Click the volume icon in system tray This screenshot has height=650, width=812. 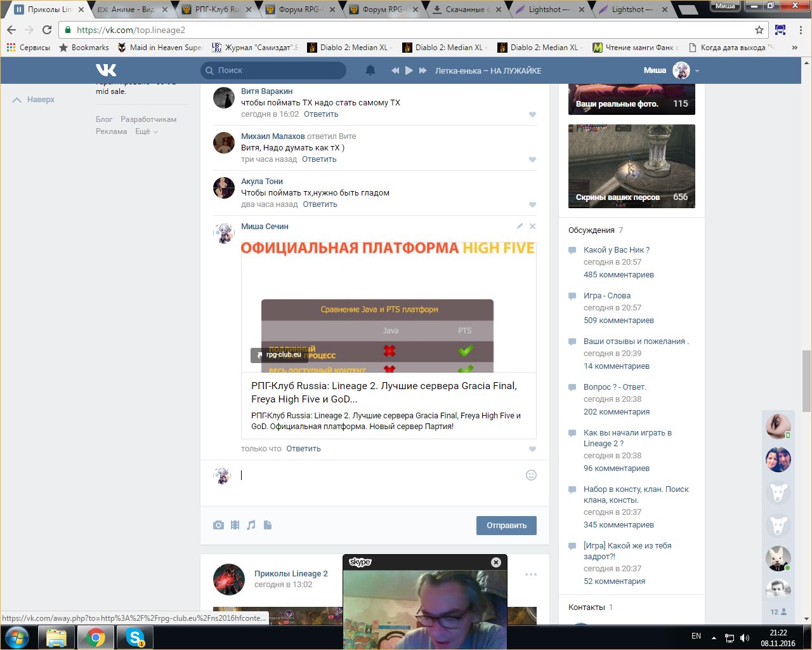coord(745,638)
